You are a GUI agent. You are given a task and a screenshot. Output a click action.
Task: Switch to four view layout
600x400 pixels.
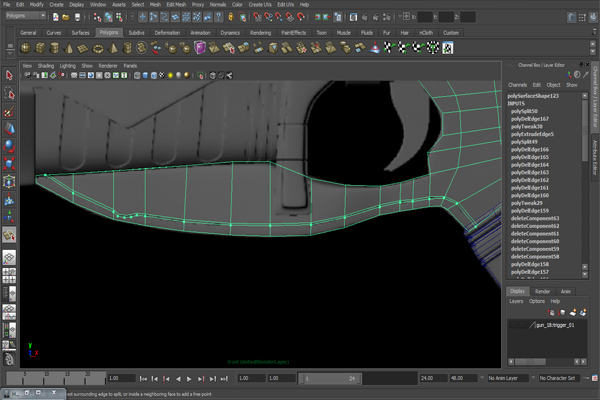pos(9,275)
